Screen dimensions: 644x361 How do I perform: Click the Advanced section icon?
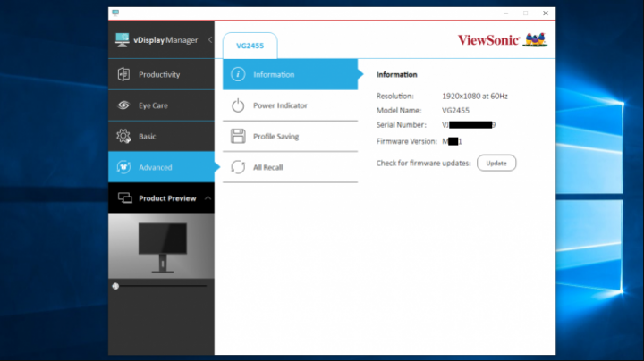click(x=123, y=167)
